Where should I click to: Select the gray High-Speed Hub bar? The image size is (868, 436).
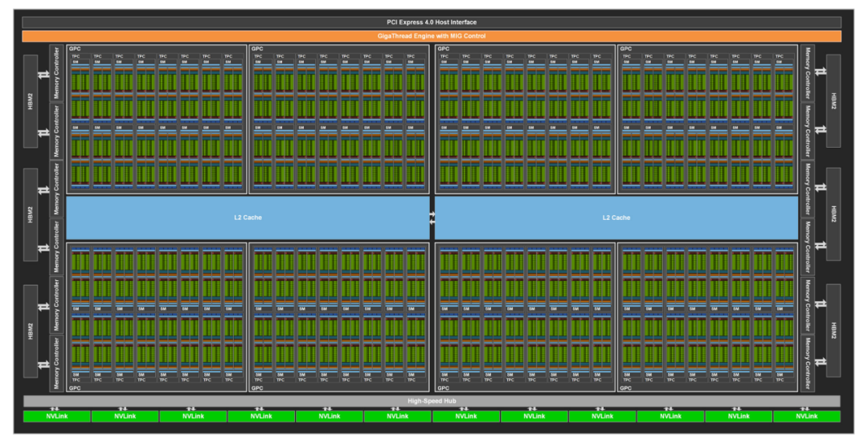point(432,401)
